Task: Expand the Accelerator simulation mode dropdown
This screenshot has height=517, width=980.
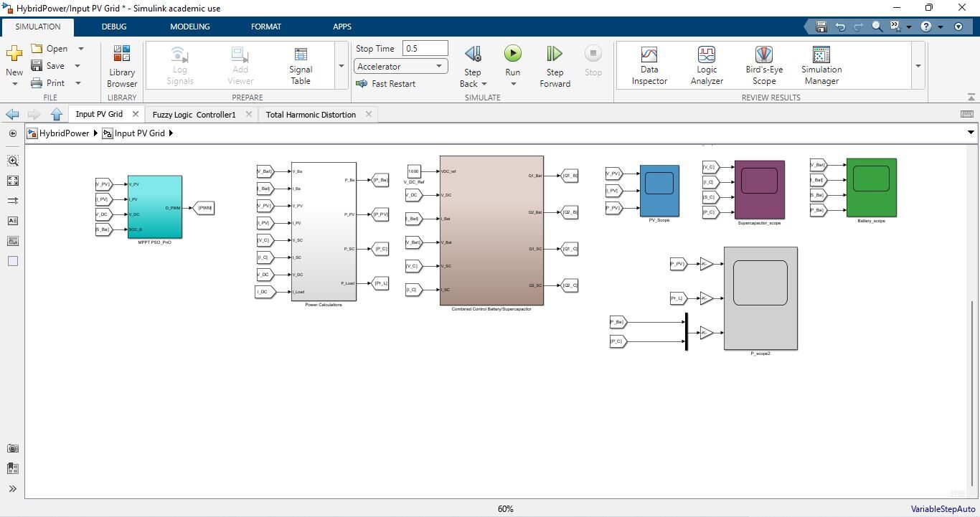Action: pyautogui.click(x=438, y=67)
